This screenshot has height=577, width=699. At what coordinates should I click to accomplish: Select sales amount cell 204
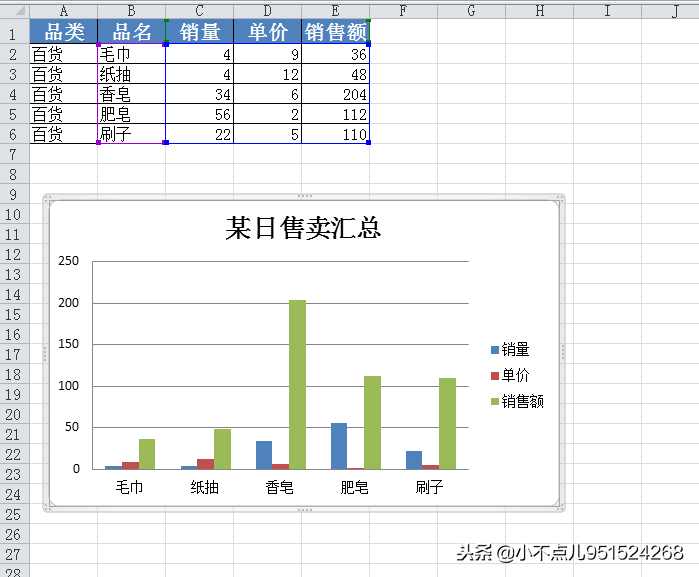tap(336, 94)
